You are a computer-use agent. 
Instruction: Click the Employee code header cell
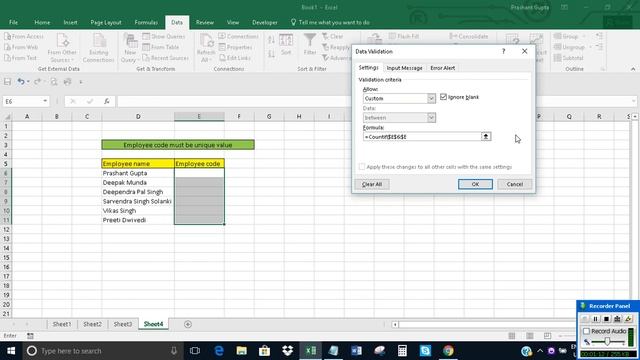point(199,164)
